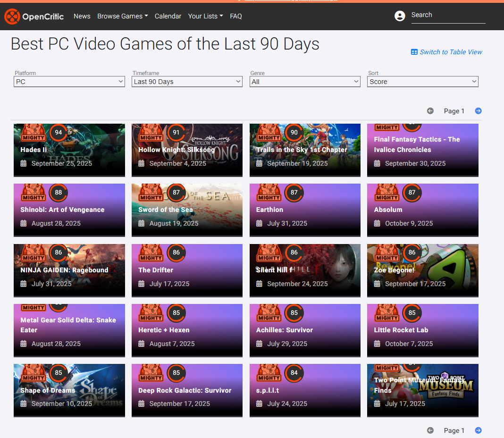The image size is (504, 438).
Task: Click the table view grid icon
Action: point(414,52)
